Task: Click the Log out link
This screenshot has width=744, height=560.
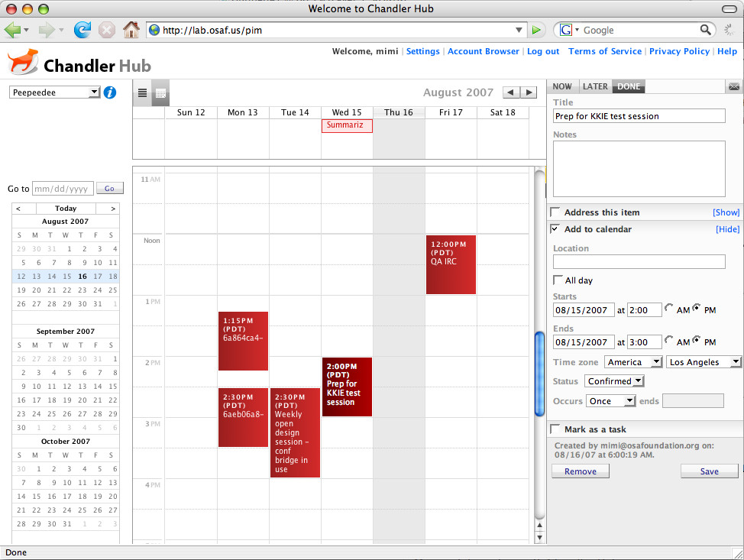Action: [543, 51]
